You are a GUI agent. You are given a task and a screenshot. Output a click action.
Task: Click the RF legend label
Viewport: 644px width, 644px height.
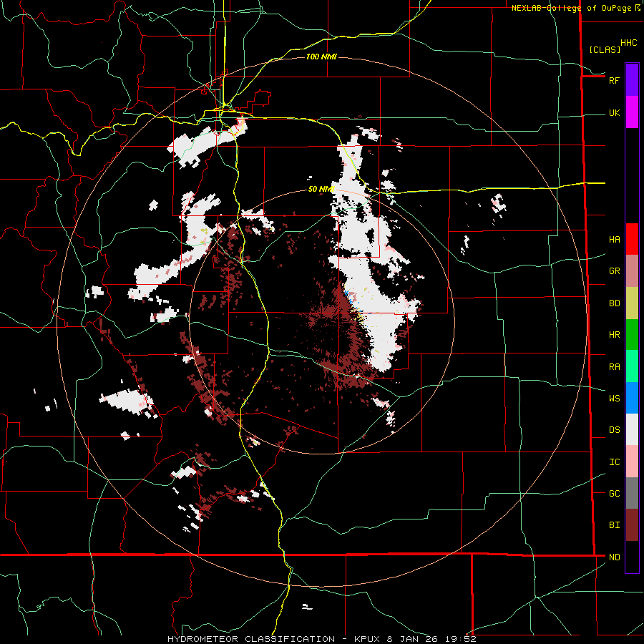click(x=614, y=80)
